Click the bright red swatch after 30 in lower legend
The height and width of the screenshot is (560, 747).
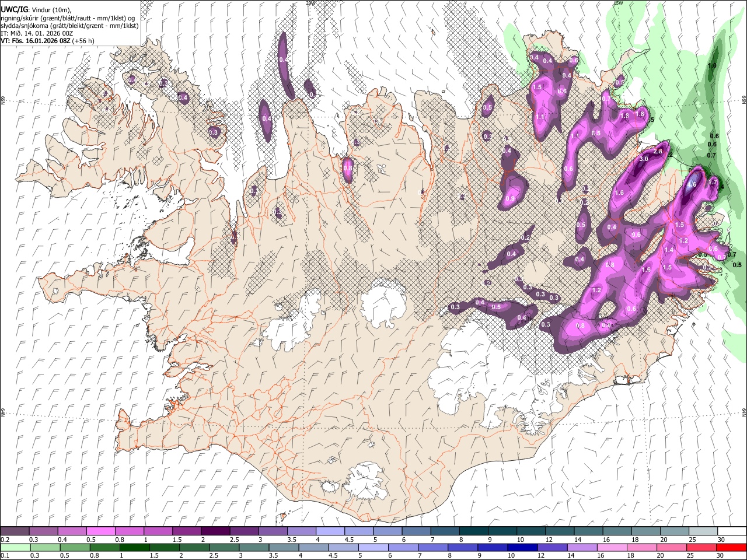[x=731, y=547]
